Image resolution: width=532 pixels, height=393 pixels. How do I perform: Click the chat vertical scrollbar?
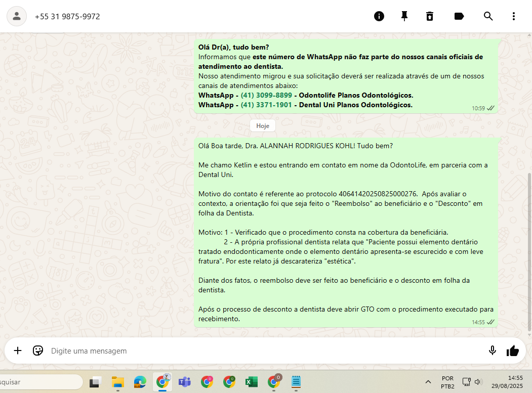(529, 251)
